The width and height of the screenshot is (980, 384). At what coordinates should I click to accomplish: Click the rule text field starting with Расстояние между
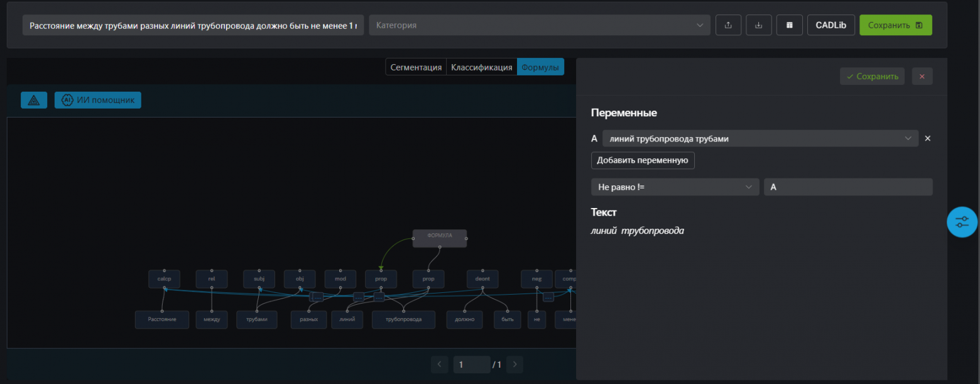[x=193, y=25]
